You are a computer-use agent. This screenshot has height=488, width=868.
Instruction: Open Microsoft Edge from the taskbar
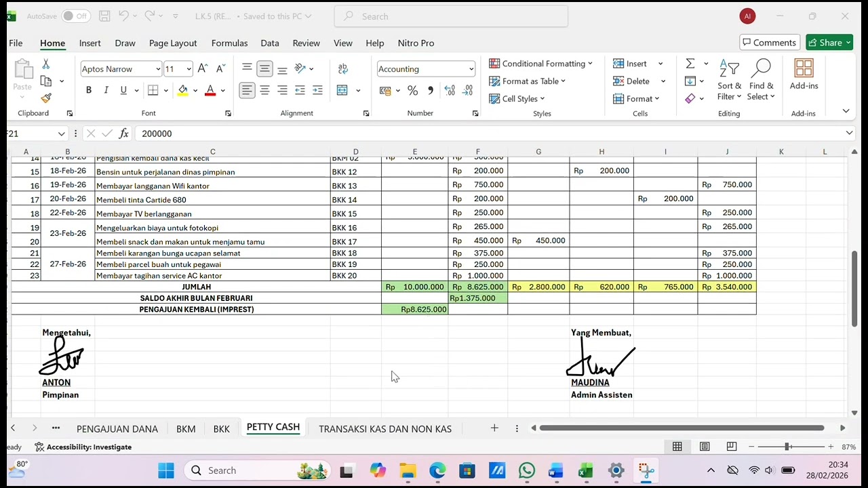pos(437,470)
